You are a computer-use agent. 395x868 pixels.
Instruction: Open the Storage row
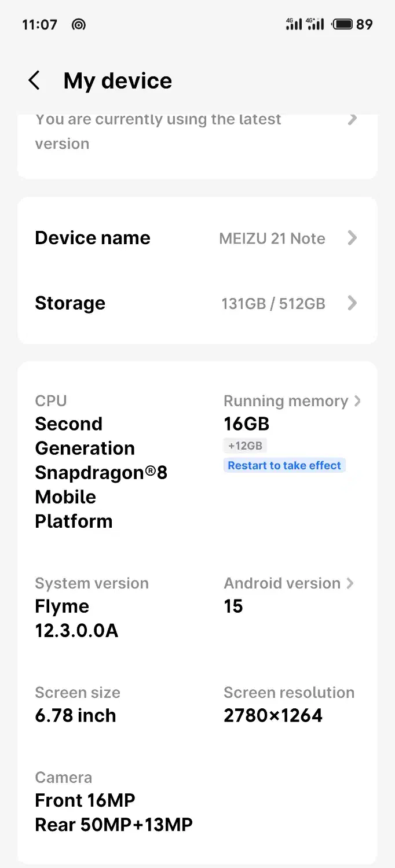197,303
